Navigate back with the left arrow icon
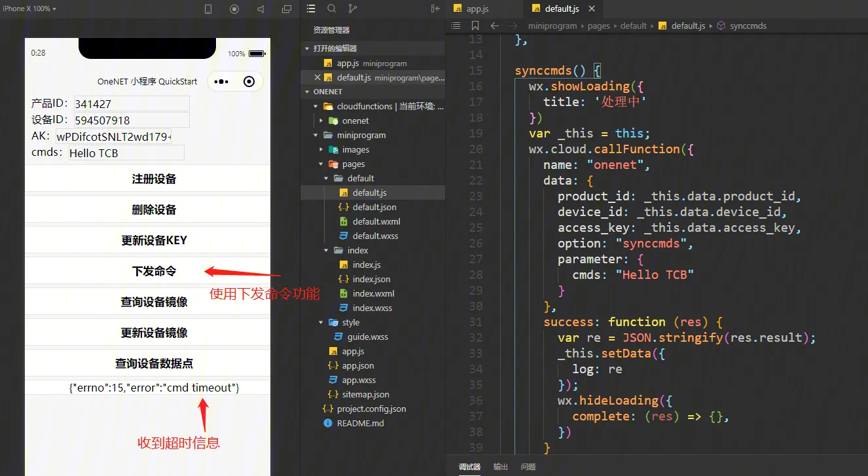The width and height of the screenshot is (868, 476). coord(495,26)
